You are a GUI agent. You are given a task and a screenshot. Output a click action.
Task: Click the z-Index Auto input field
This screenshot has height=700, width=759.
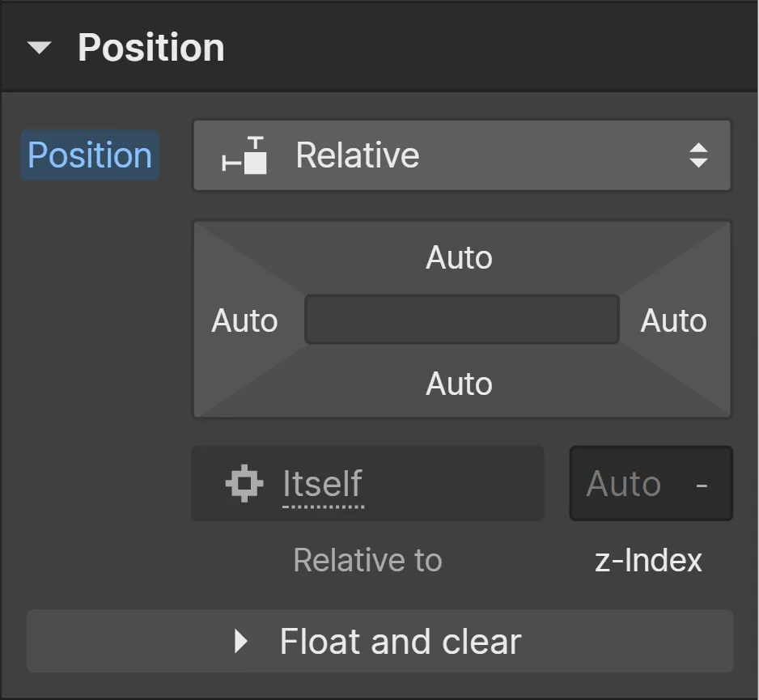click(x=623, y=484)
